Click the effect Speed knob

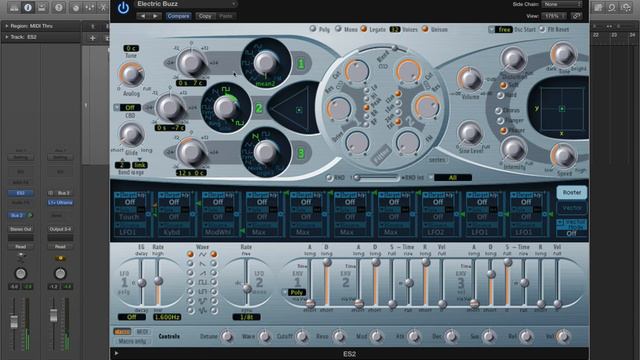click(564, 156)
